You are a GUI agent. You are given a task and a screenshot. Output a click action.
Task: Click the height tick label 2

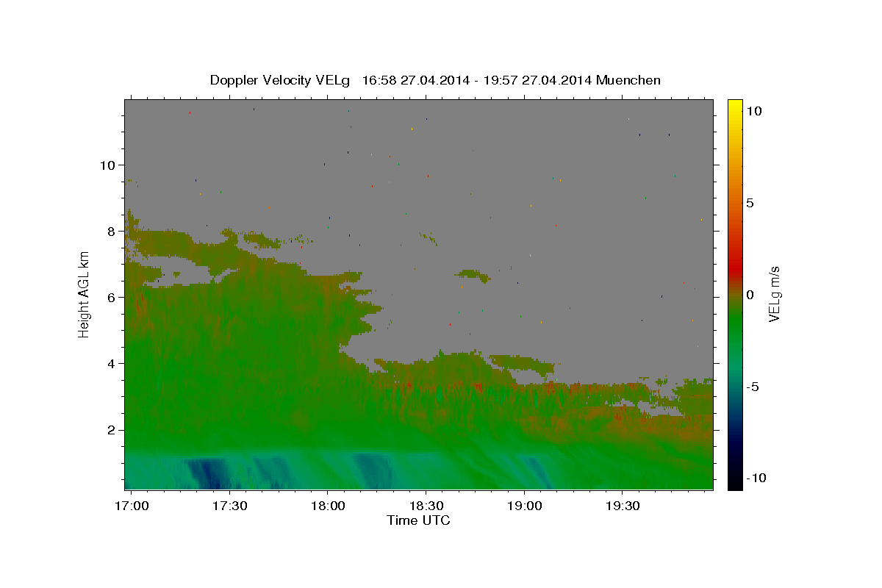tap(111, 430)
